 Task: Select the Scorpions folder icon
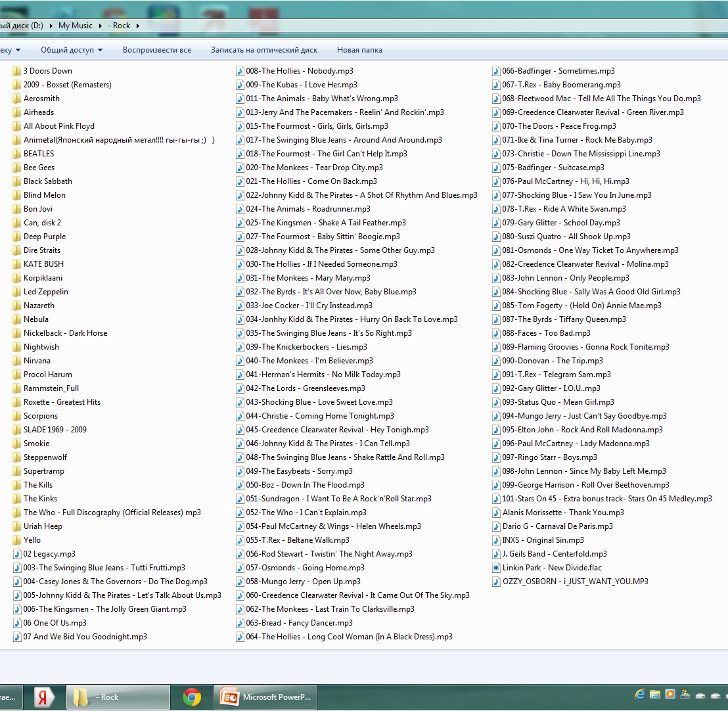pyautogui.click(x=16, y=416)
